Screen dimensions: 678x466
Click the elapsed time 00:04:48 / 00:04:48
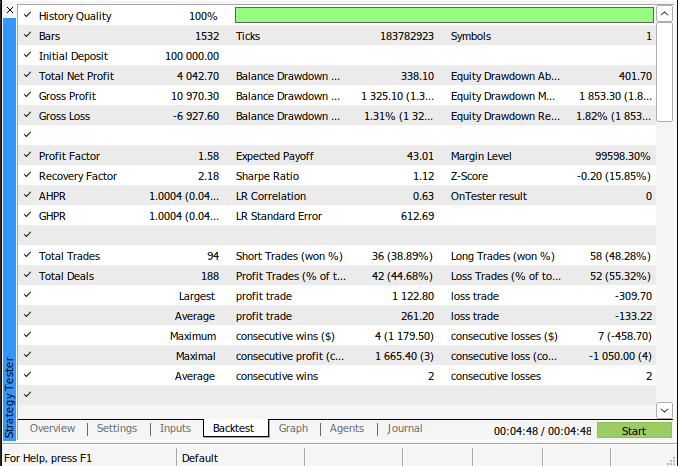[542, 431]
